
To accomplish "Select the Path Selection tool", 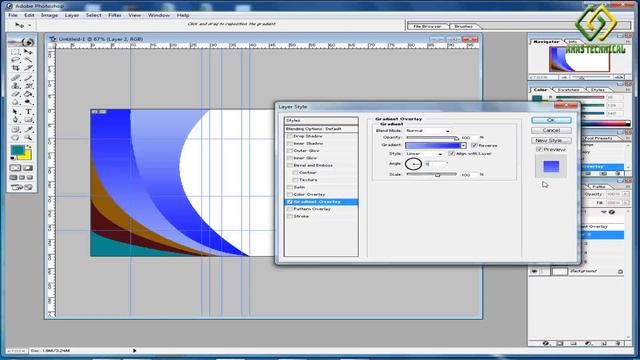I will [x=16, y=111].
